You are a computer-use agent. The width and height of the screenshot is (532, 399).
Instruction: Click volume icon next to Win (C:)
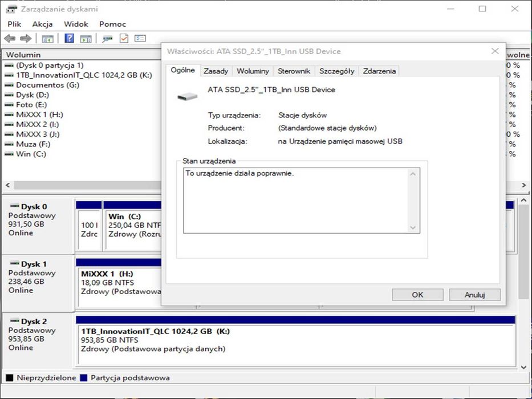click(9, 154)
